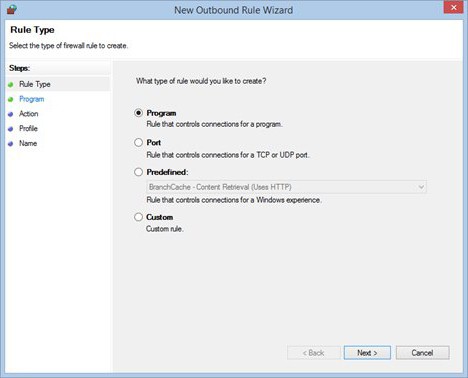Click the purple bullet beside Name step
Screen dimensions: 468x378
pos(11,144)
